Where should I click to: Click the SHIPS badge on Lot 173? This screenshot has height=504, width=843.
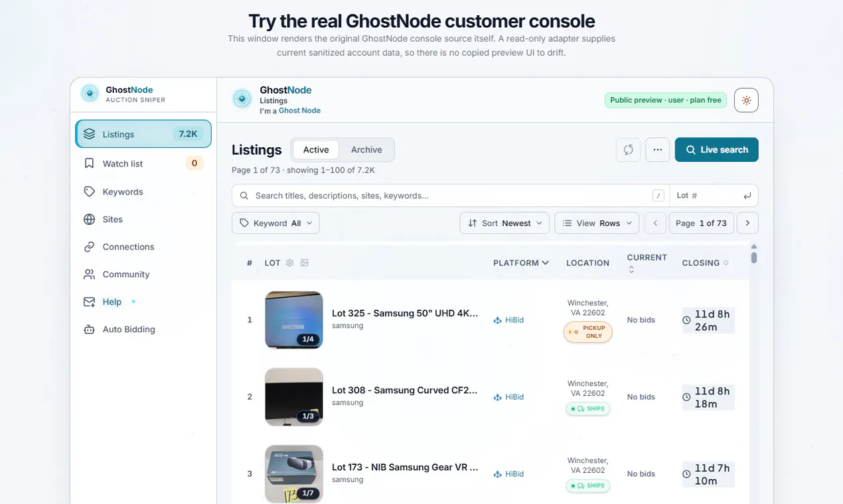[588, 485]
